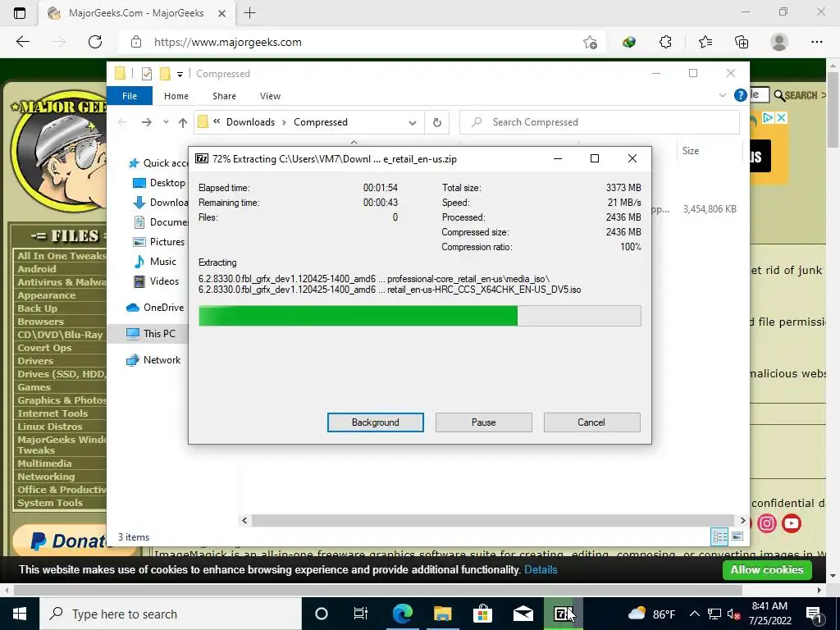Open Documents in navigation pane

[x=160, y=221]
